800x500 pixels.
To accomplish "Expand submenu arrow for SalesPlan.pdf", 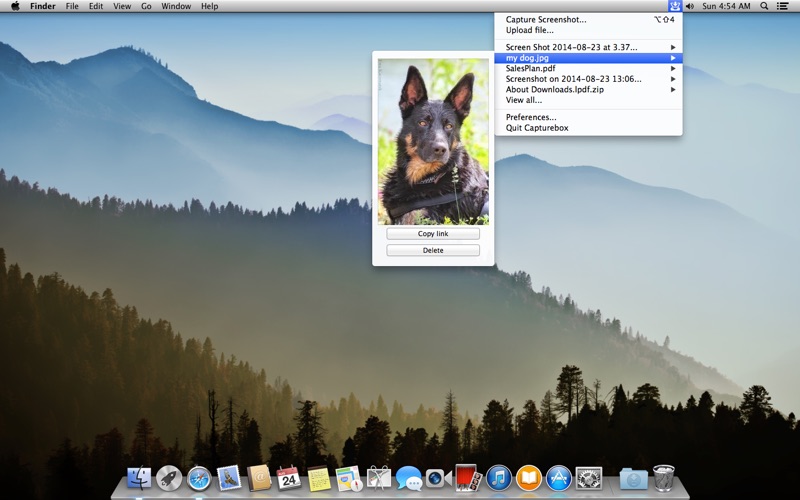I will coord(673,68).
